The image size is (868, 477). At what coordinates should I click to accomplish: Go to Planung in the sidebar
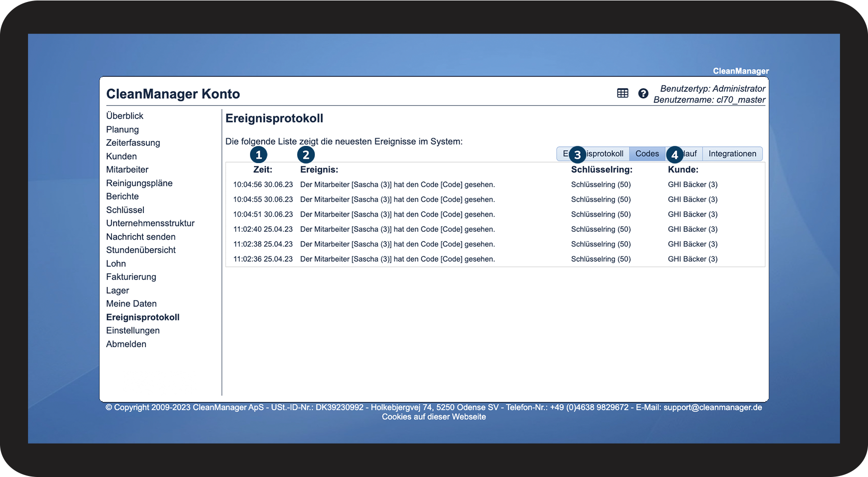(122, 130)
